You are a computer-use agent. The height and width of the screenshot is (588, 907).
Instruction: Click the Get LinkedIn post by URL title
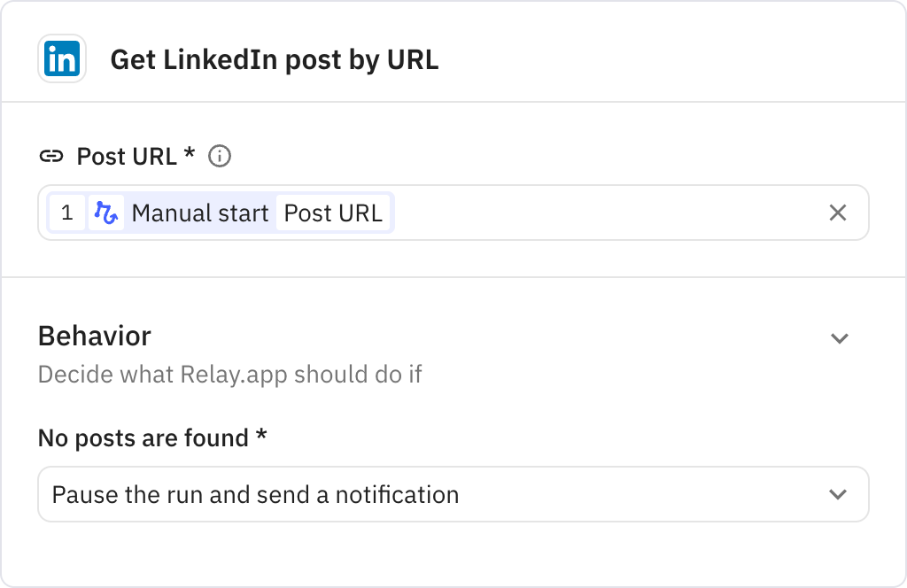pyautogui.click(x=275, y=58)
